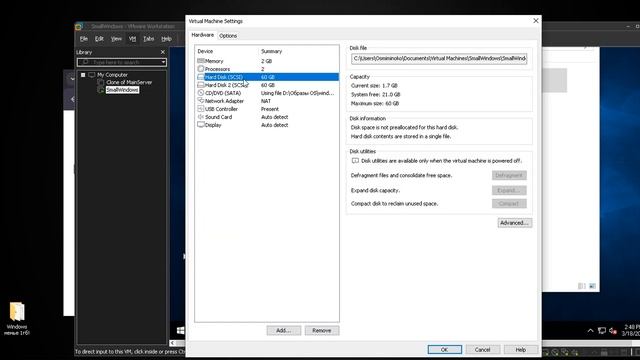Image resolution: width=640 pixels, height=360 pixels.
Task: Show hidden tray icons chevron
Action: tap(590, 331)
